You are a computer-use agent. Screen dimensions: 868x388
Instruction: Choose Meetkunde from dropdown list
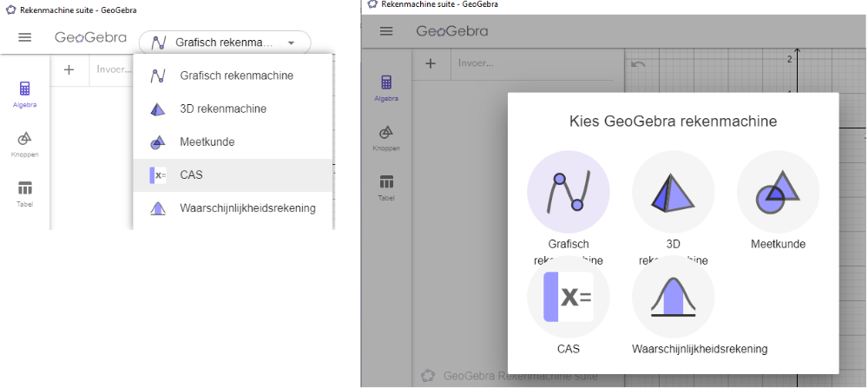coord(233,142)
